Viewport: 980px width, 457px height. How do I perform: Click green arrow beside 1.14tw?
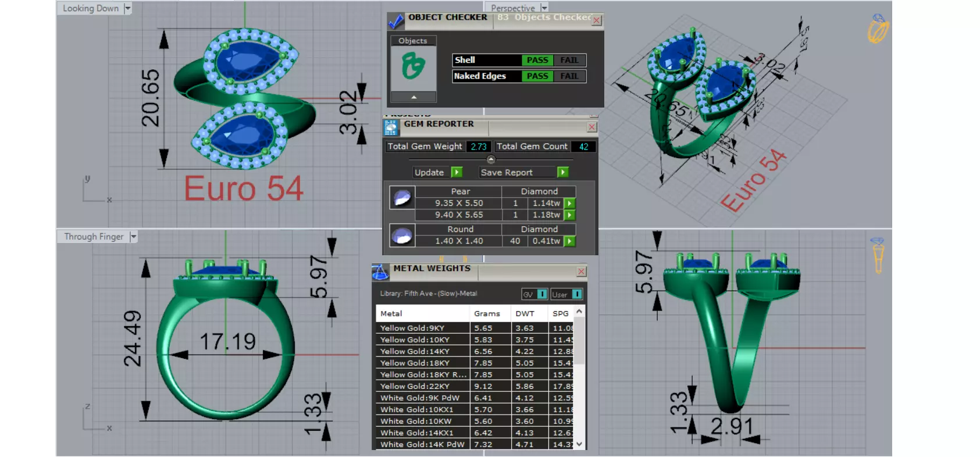tap(570, 203)
